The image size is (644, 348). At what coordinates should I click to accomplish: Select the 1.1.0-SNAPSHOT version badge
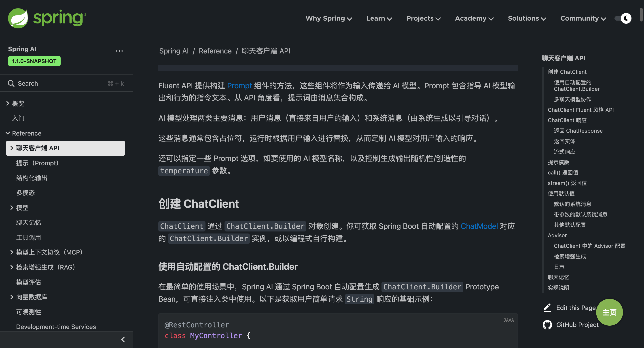point(34,61)
